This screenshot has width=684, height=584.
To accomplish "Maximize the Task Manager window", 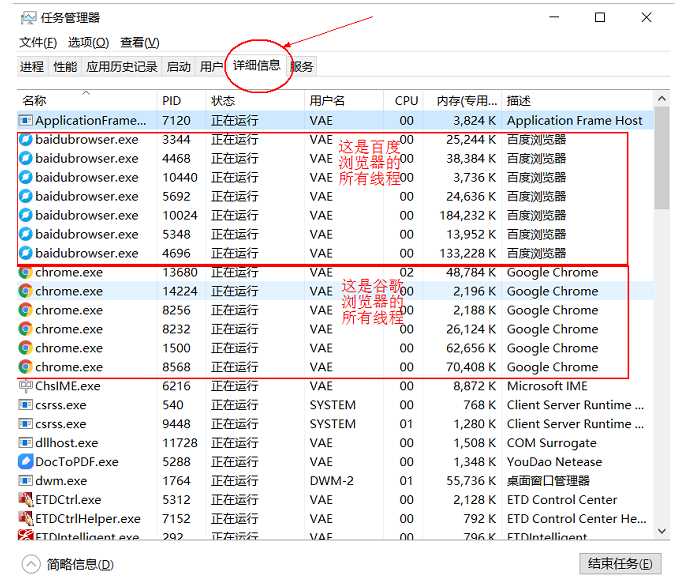I will [600, 17].
